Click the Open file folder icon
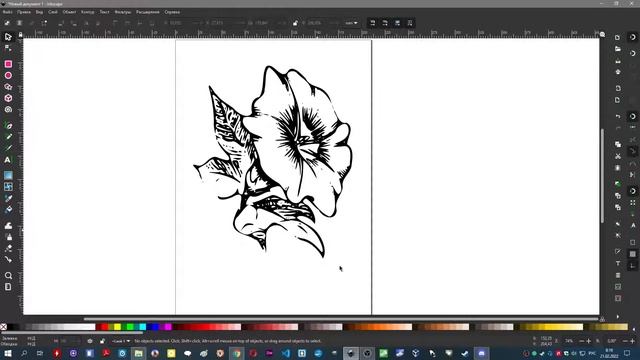Viewport: 640px width, 360px height. 618,49
